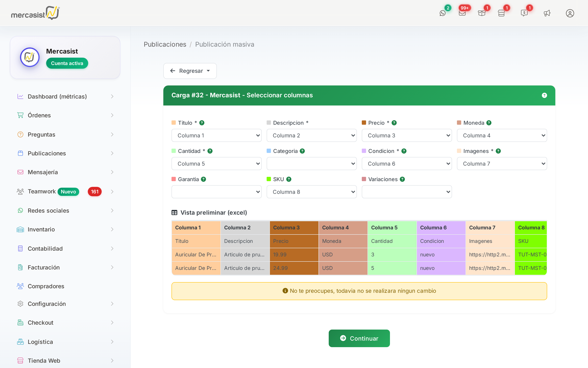
Task: Open the Contabilidad sidebar menu
Action: click(x=65, y=248)
